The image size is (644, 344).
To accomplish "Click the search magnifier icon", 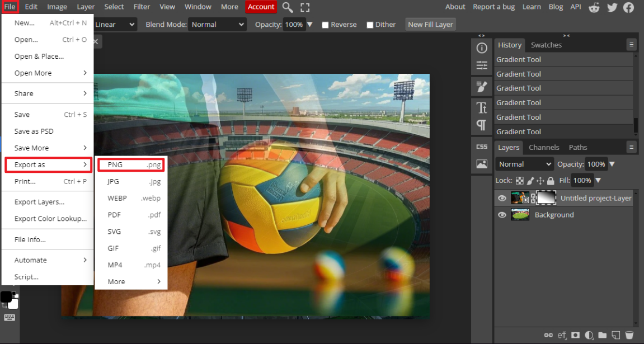I will [287, 7].
